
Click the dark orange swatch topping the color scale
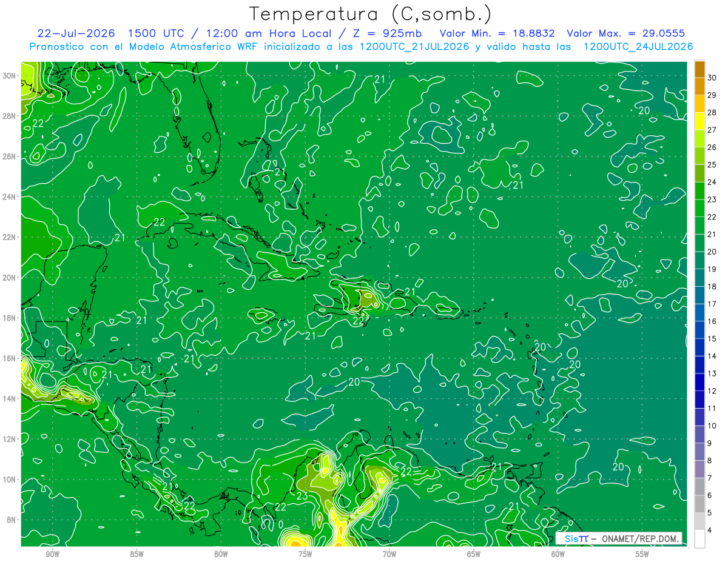699,69
